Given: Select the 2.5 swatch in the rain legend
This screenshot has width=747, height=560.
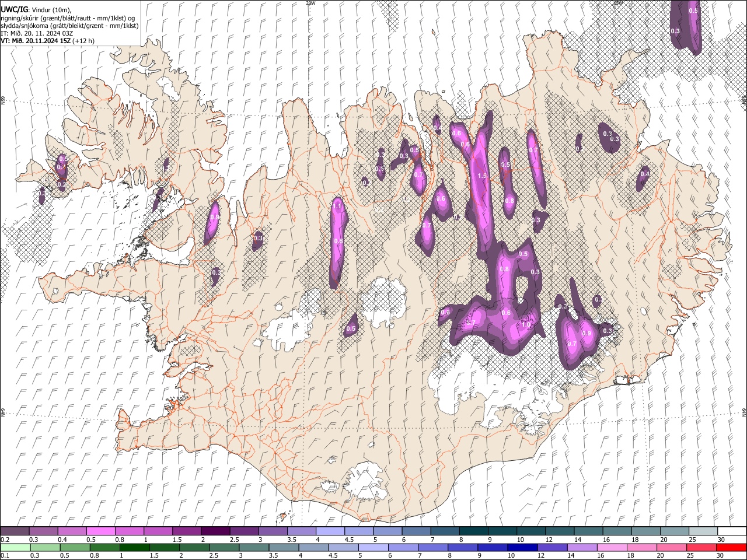Looking at the screenshot, I should [224, 548].
